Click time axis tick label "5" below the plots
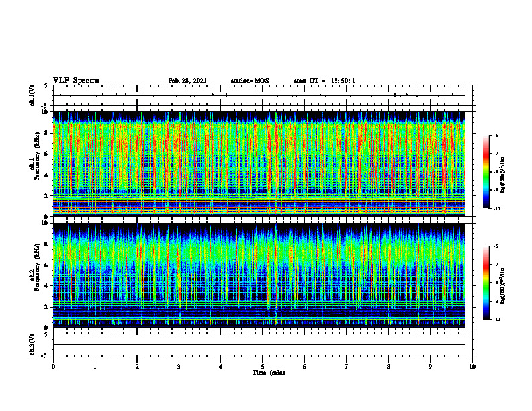This screenshot has width=532, height=411. coord(263,367)
